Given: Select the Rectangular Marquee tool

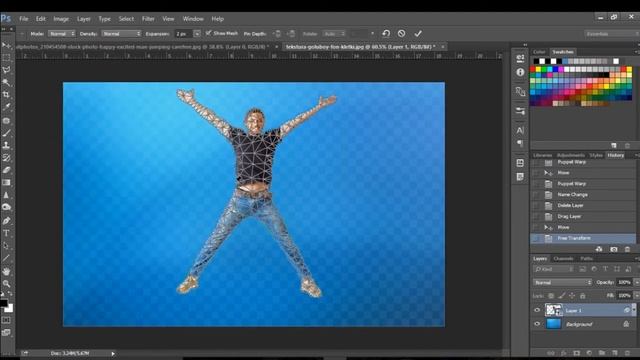Looking at the screenshot, I should click(x=6, y=58).
